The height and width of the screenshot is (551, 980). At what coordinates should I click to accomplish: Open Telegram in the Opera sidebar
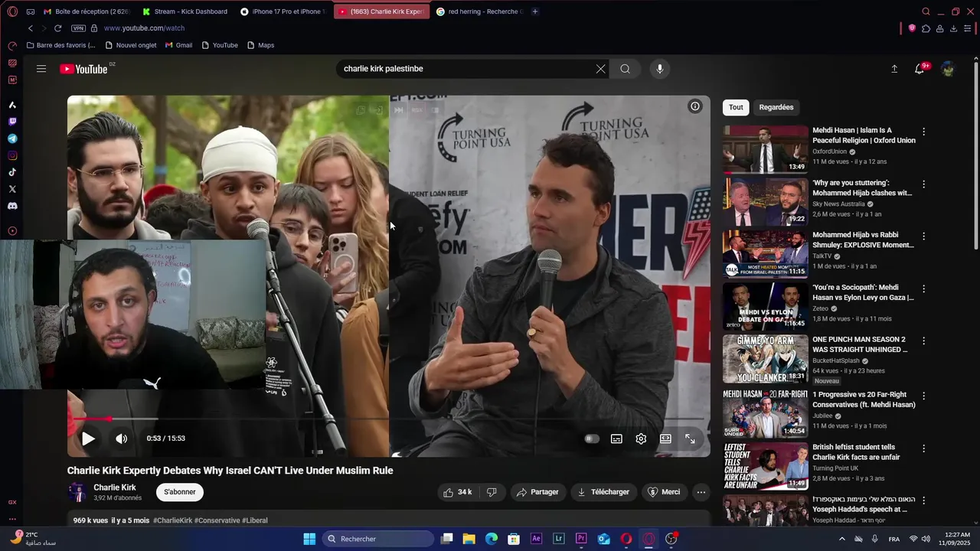(x=12, y=139)
